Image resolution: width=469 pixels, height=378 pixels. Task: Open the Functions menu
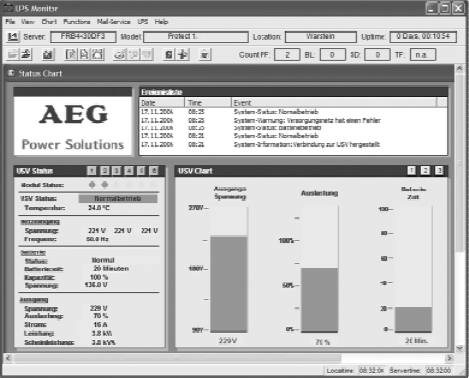pyautogui.click(x=77, y=22)
